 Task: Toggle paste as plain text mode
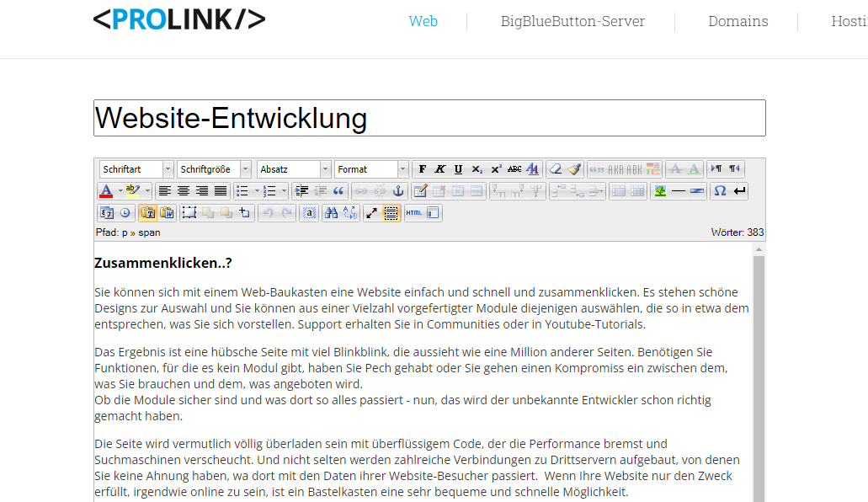pyautogui.click(x=147, y=213)
